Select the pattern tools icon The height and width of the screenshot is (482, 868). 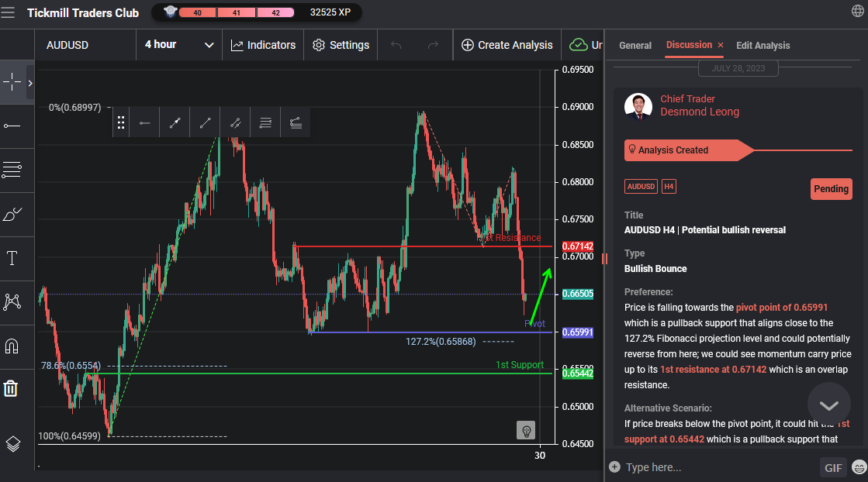click(x=12, y=301)
